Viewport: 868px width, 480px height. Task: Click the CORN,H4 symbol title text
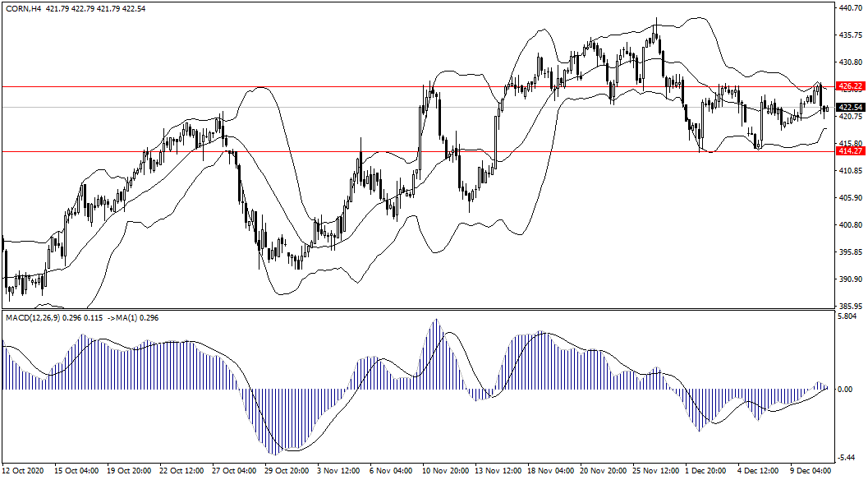tap(24, 9)
